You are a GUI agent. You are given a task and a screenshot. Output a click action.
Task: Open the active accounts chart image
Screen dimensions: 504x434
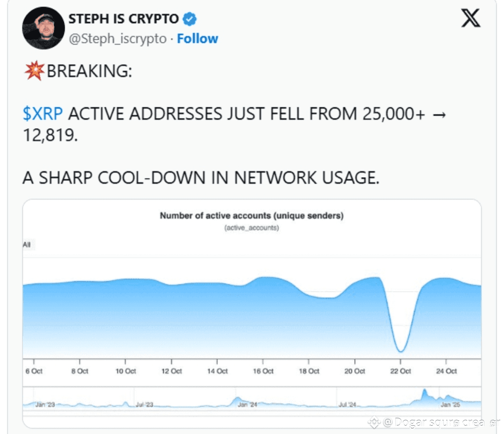(x=252, y=314)
